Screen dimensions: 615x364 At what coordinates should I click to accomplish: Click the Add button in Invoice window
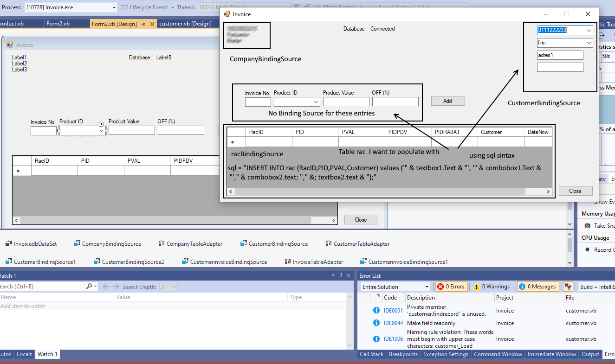pos(447,101)
